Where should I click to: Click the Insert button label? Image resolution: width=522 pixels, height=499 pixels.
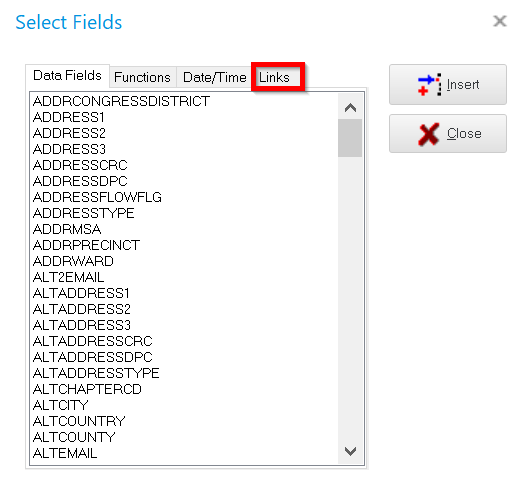click(x=463, y=85)
